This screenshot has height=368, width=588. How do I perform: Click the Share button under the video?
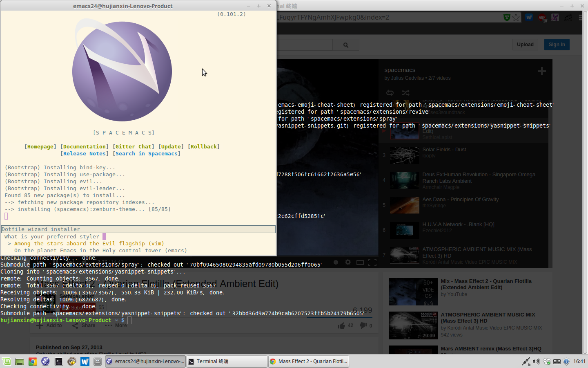(84, 325)
